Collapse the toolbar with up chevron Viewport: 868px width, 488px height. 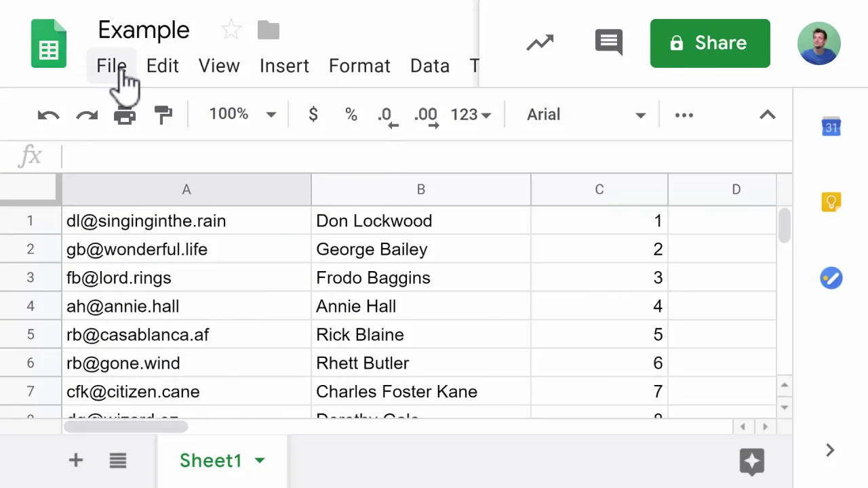click(767, 115)
